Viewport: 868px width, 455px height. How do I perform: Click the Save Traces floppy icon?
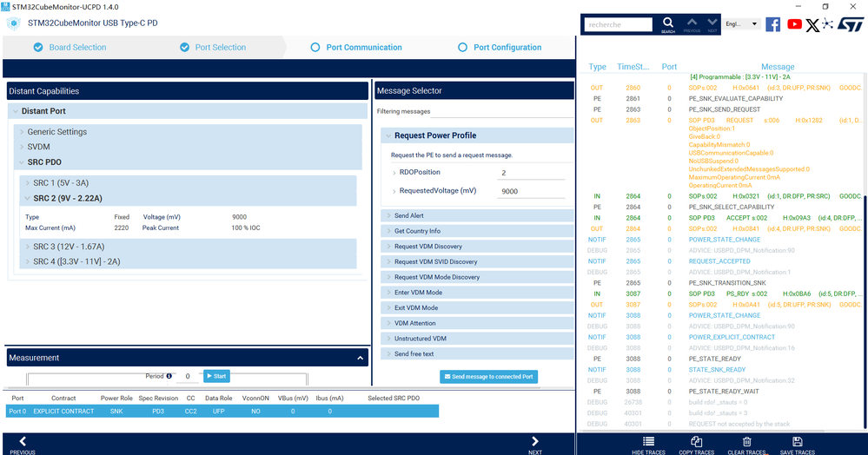tap(797, 441)
